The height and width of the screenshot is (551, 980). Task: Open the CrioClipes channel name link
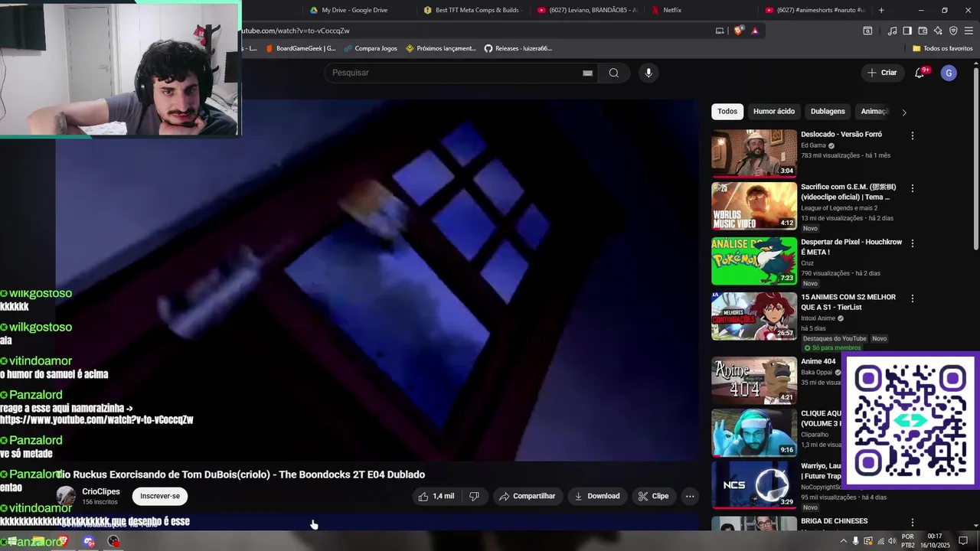point(101,491)
